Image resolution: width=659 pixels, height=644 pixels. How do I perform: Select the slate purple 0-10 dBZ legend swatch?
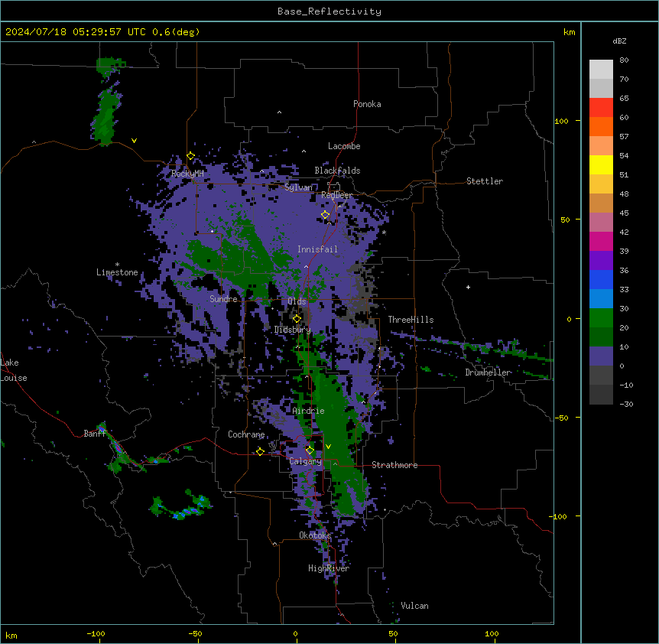click(601, 356)
